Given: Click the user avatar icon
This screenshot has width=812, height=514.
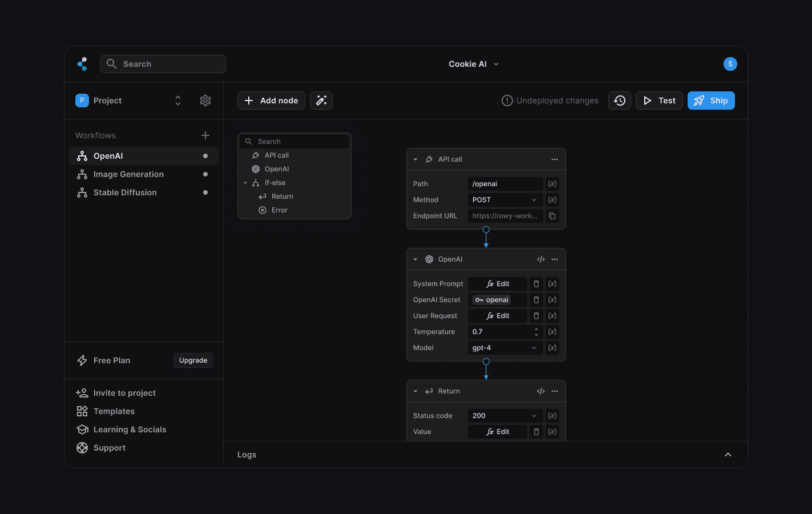Looking at the screenshot, I should (x=730, y=64).
